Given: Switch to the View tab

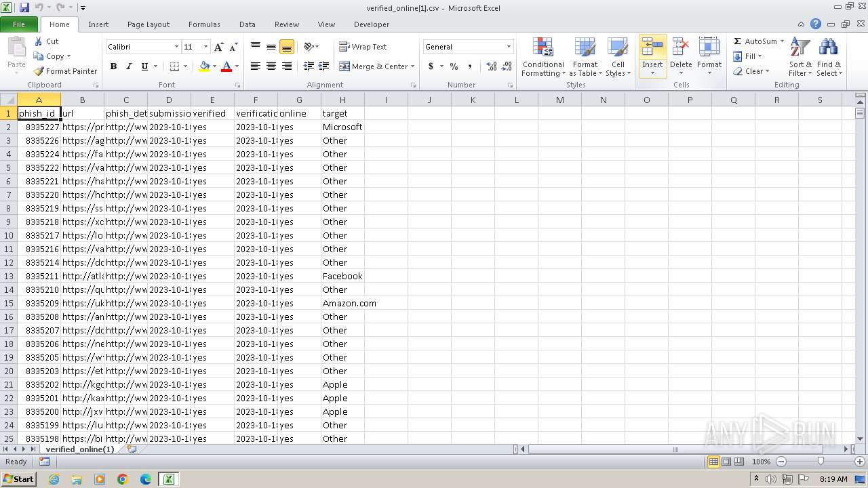Looking at the screenshot, I should (x=326, y=24).
